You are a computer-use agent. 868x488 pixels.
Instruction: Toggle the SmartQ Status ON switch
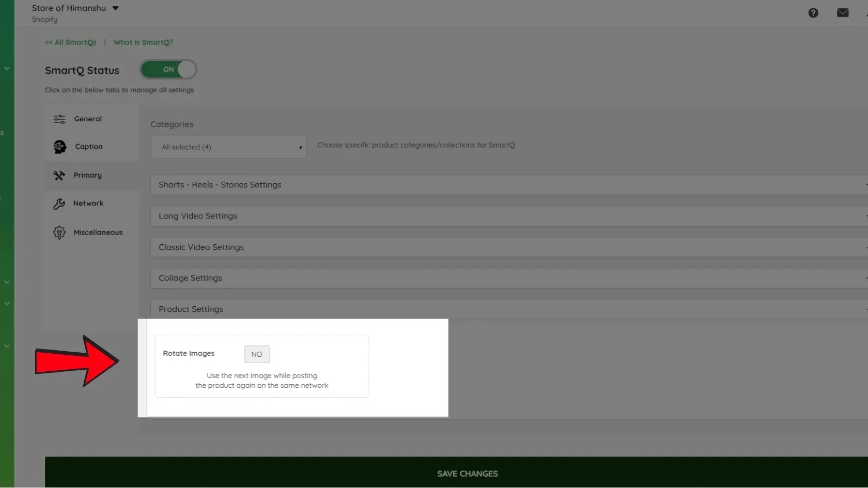click(x=168, y=69)
